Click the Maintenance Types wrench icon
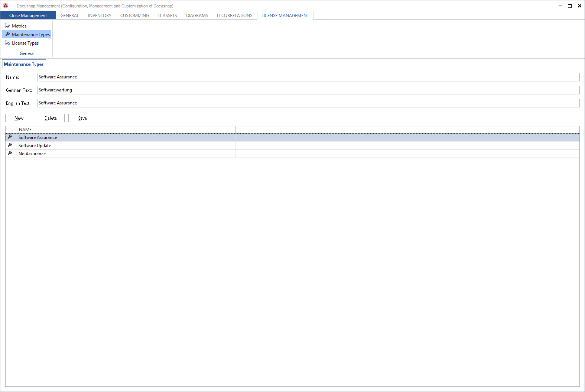This screenshot has width=585, height=392. (x=7, y=34)
